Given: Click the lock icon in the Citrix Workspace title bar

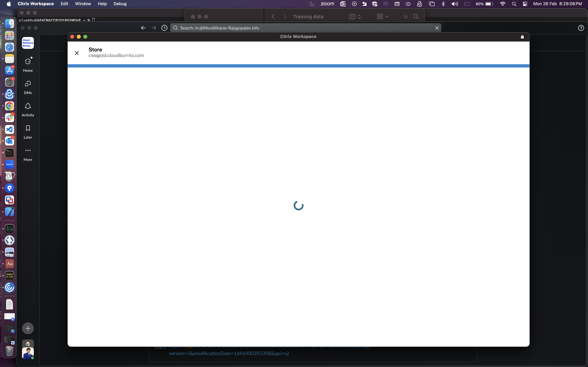Looking at the screenshot, I should [x=522, y=37].
